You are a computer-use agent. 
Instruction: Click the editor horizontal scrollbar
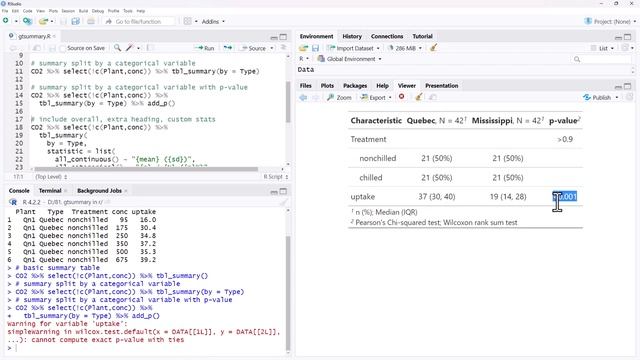coord(146,169)
